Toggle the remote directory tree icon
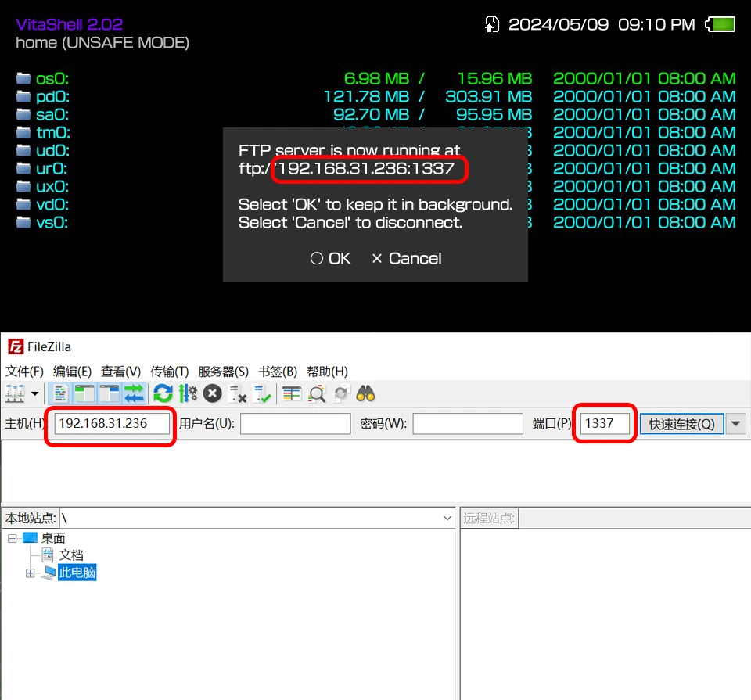This screenshot has height=700, width=751. point(110,393)
